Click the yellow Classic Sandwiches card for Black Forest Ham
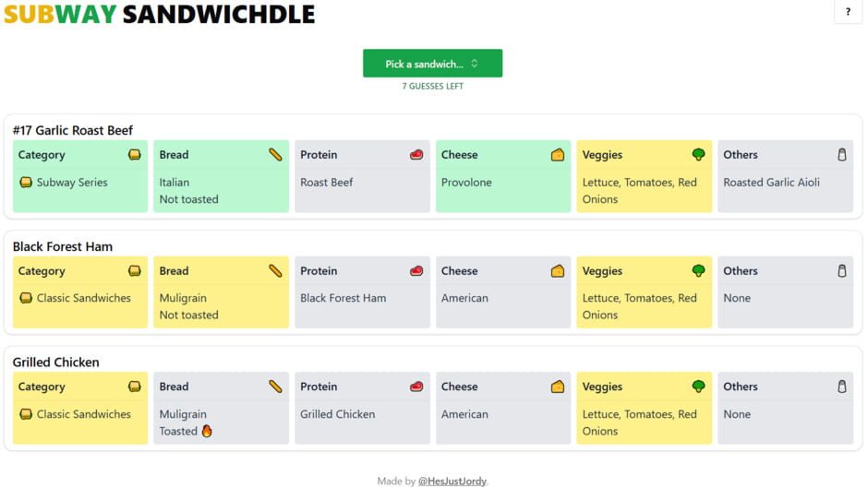 click(80, 292)
